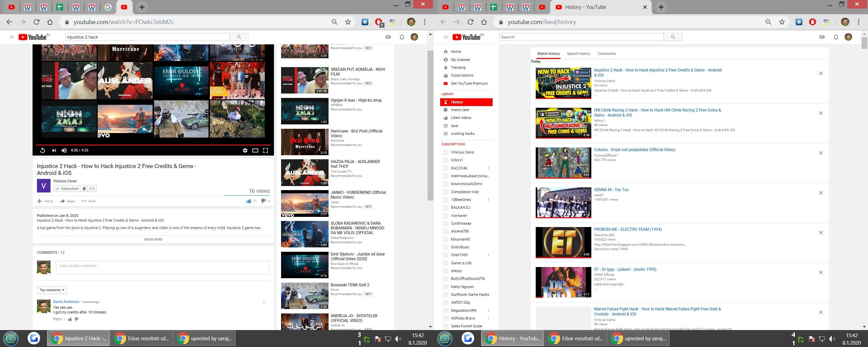Open David Anderson comment options menu
The height and width of the screenshot is (347, 868).
[x=264, y=303]
